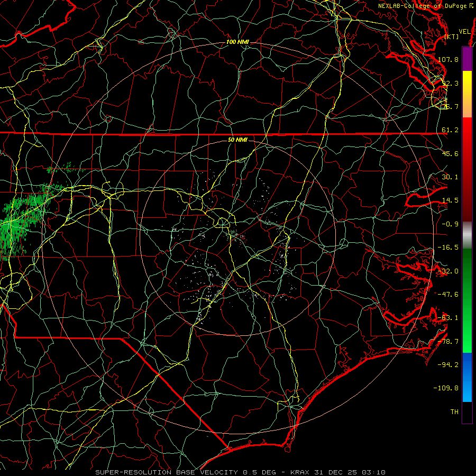This screenshot has width=476, height=476.
Task: Click the 100 NMI range ring label
Action: pyautogui.click(x=237, y=42)
